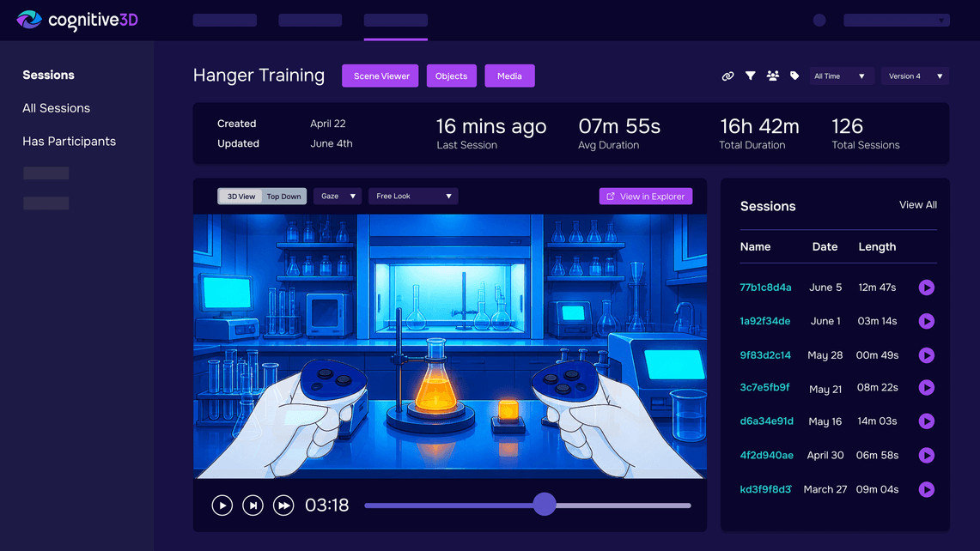Click the March 27 date cell
Screen dimensions: 980x551
pyautogui.click(x=825, y=489)
